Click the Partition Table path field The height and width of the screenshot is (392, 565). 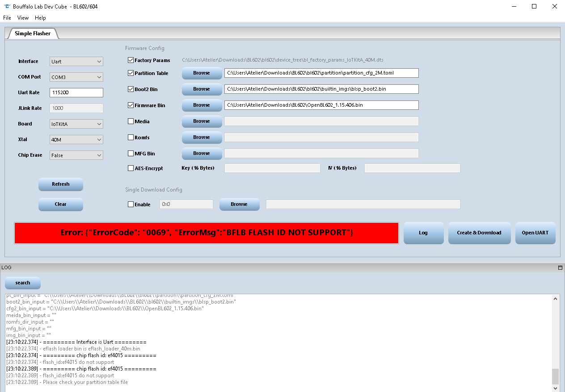click(321, 73)
